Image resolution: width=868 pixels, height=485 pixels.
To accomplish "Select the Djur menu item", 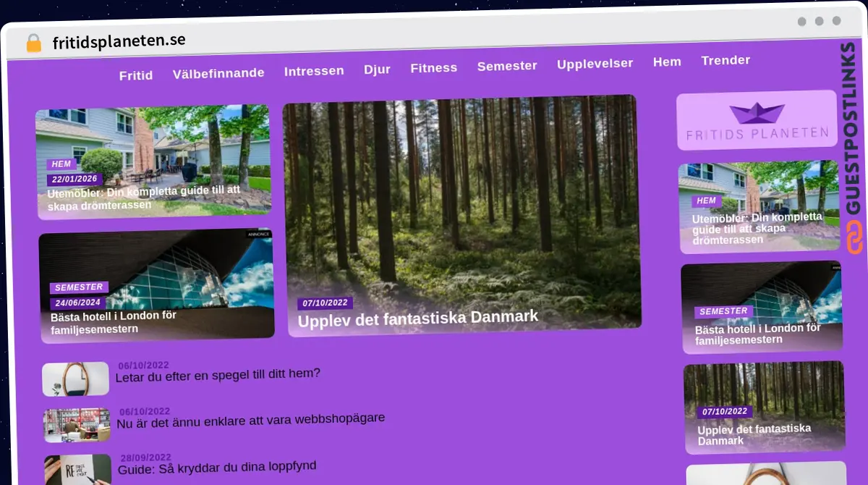I will (x=377, y=69).
